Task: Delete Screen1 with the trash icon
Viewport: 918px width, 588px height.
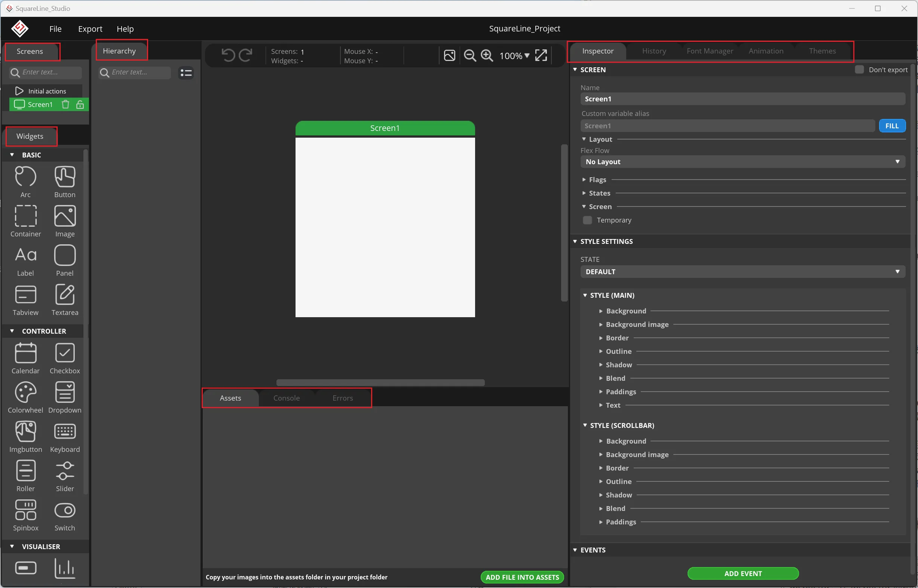Action: click(x=66, y=104)
